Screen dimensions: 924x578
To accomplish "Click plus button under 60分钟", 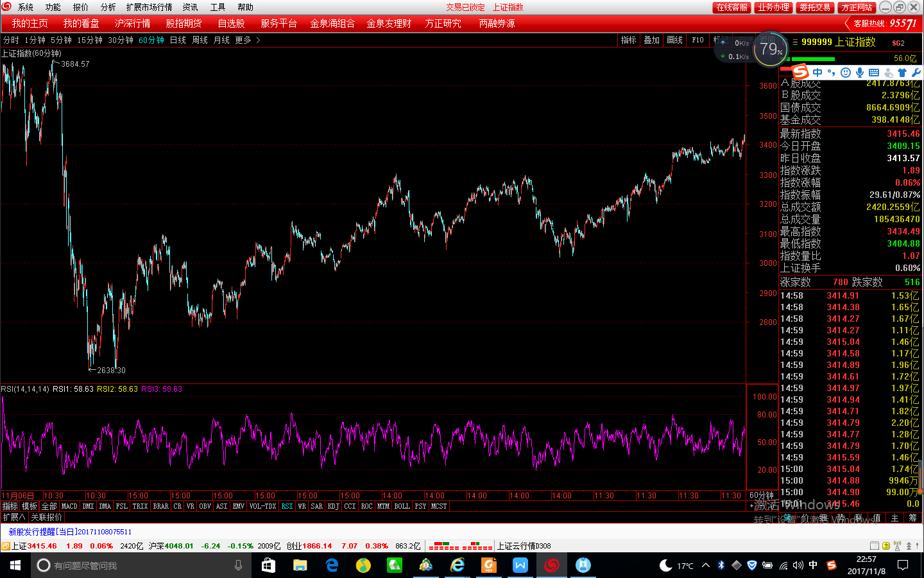I will click(751, 506).
